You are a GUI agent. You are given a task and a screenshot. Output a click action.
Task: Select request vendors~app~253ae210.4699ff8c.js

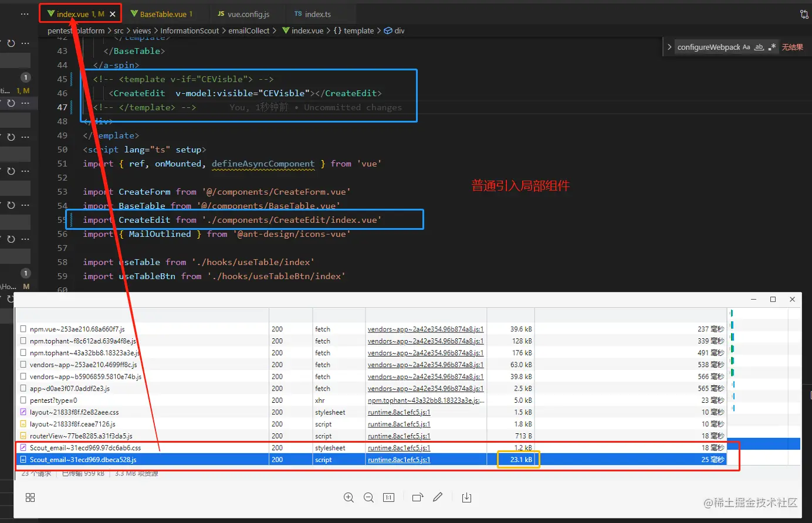[x=83, y=365]
